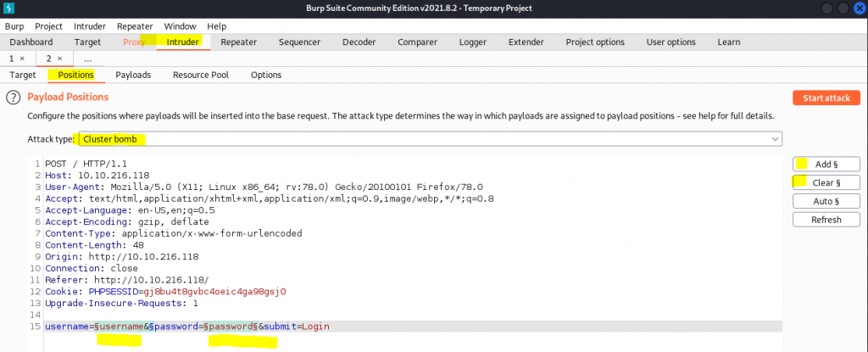Click the Origin header line
868x352 pixels.
click(122, 257)
